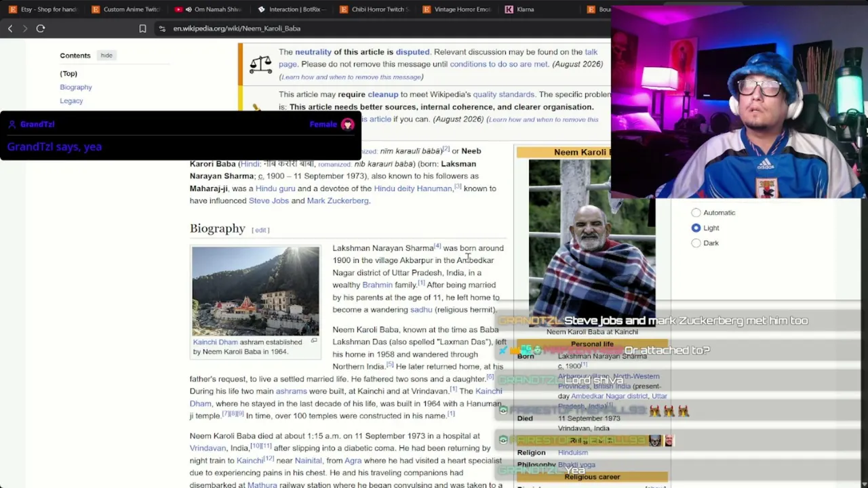Jump to (Top) in contents
Viewport: 868px width, 488px height.
[68, 73]
